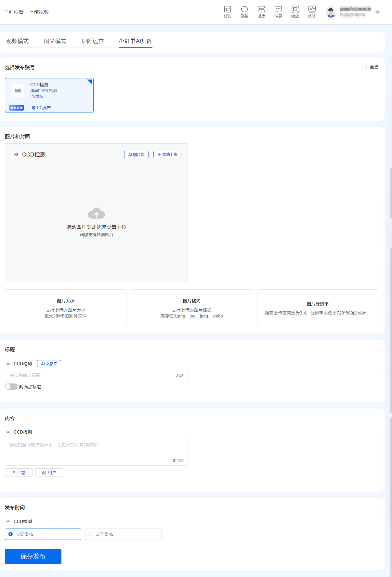
Task: Open the 统计 statistics icon
Action: tap(312, 12)
